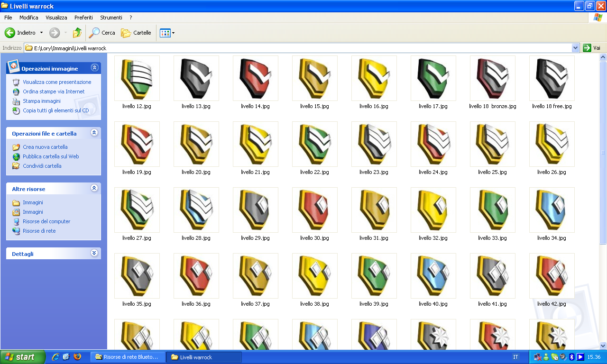
Task: Select the red badge livello 14.jpg
Action: (x=256, y=78)
